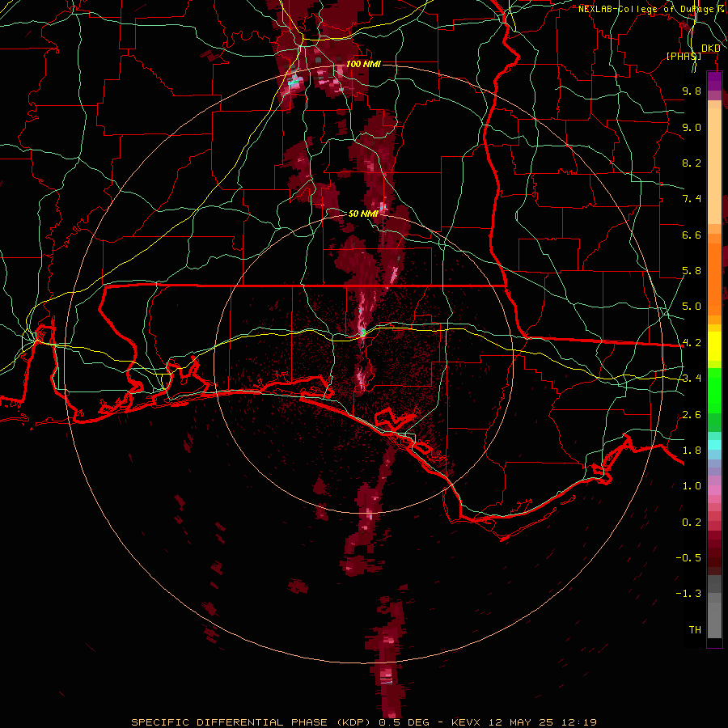
Task: Click the 2.6 value on the color scale
Action: point(692,415)
